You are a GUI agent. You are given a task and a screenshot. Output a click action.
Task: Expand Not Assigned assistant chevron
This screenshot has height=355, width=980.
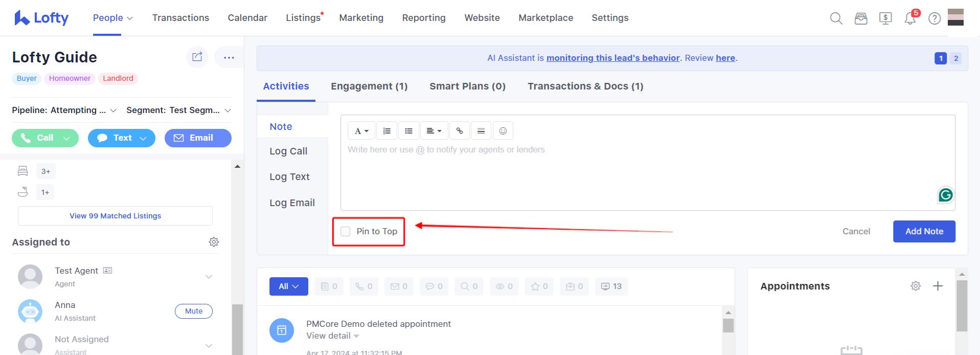[x=209, y=346]
